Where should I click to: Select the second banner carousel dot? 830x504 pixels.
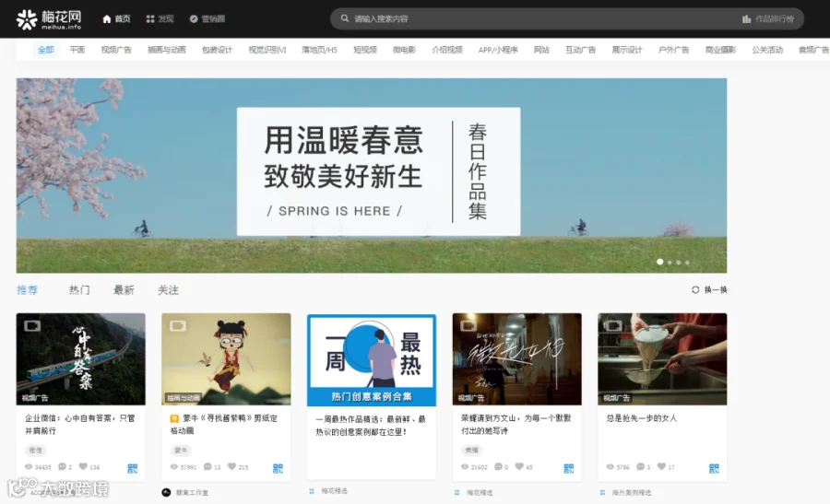click(x=670, y=263)
